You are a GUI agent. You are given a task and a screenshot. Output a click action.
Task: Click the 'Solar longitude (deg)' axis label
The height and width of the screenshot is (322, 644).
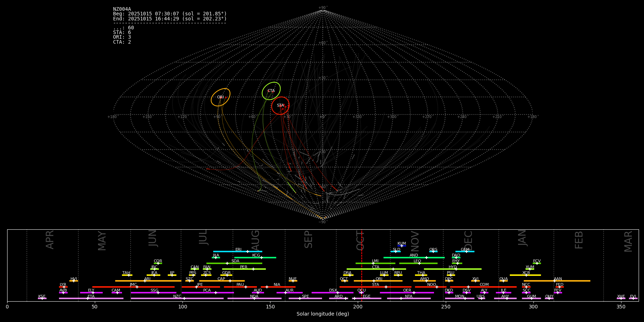(x=323, y=314)
